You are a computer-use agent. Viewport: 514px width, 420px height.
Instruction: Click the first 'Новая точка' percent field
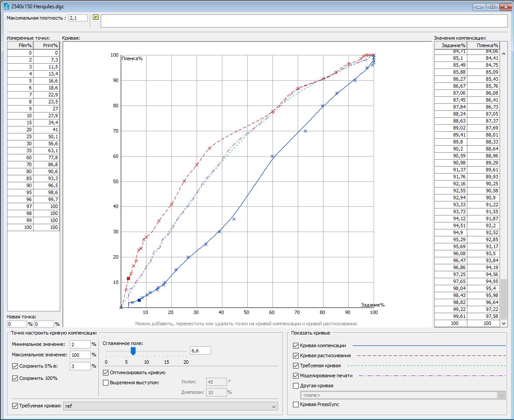pos(17,324)
